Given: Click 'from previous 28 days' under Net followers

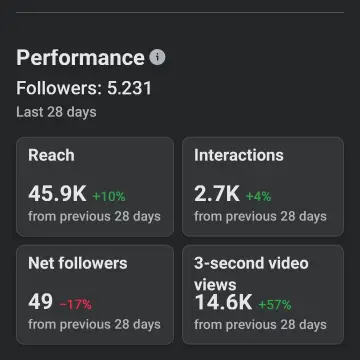Looking at the screenshot, I should click(94, 324).
